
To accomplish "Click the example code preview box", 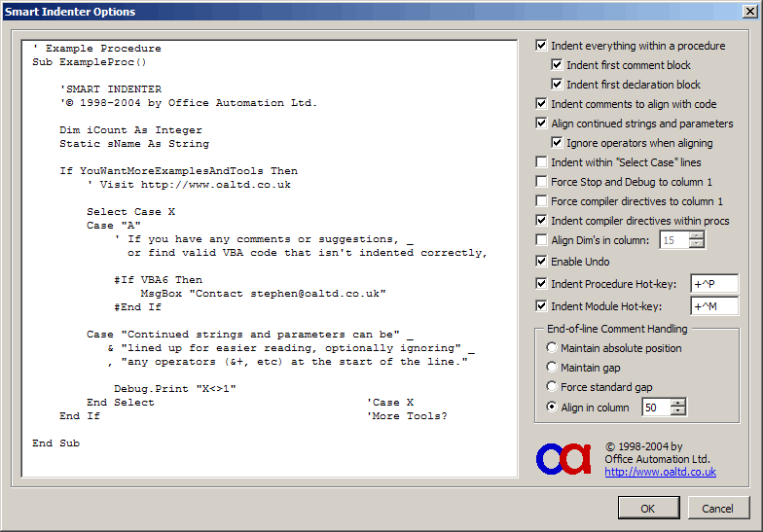I will pyautogui.click(x=270, y=259).
